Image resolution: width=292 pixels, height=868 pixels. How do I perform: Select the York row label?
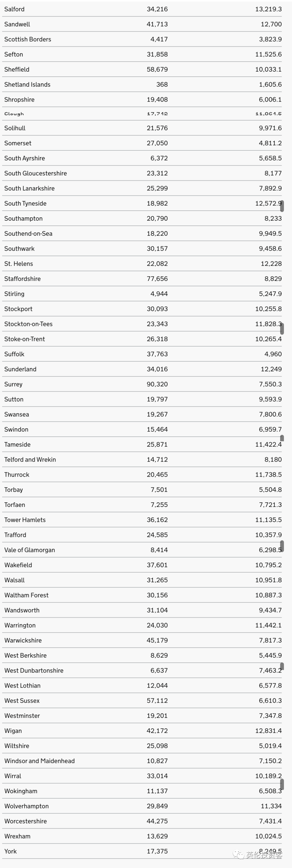[11, 851]
